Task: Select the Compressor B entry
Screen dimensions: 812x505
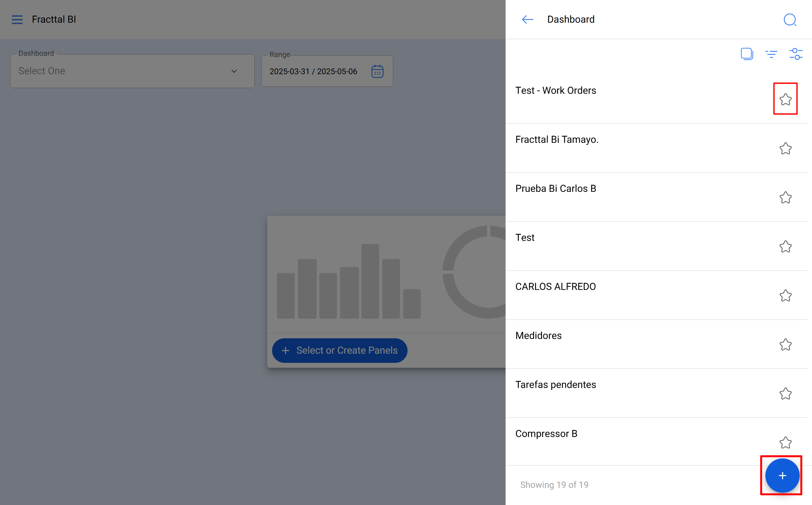Action: tap(656, 442)
